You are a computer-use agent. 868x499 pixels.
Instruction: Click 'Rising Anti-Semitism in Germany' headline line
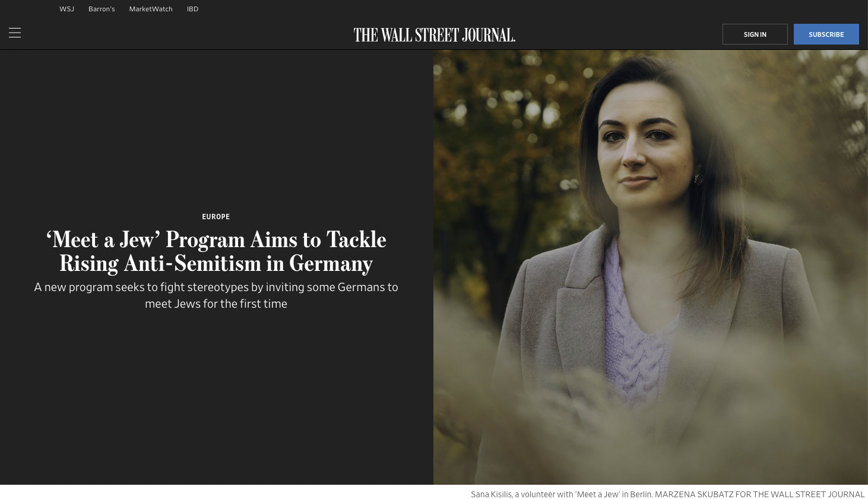(x=216, y=263)
